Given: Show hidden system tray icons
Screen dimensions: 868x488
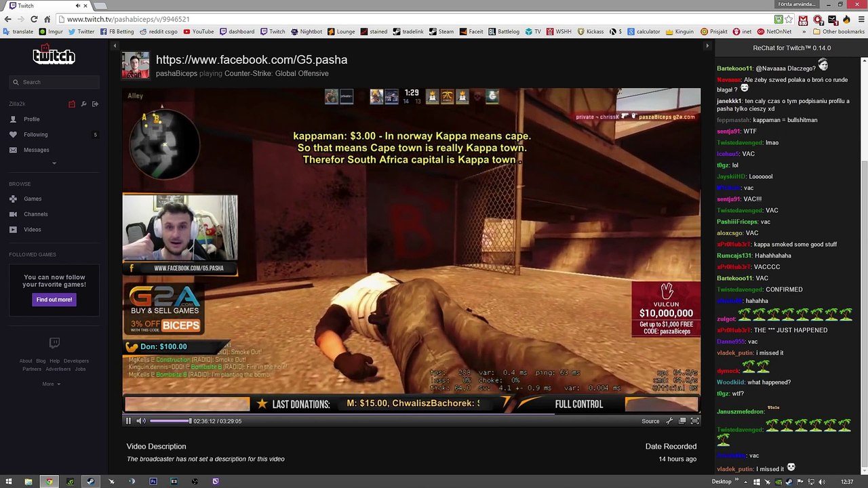Looking at the screenshot, I should click(x=746, y=482).
